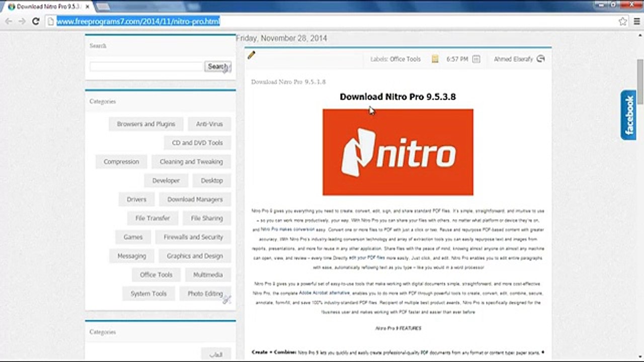Follow the 'edit your PDF files' link
The height and width of the screenshot is (362, 644).
tap(367, 257)
